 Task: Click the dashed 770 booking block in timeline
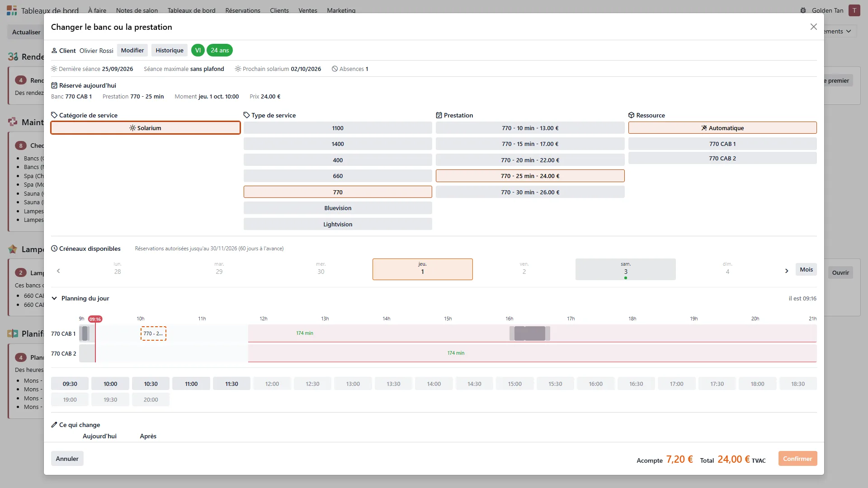[x=153, y=333]
